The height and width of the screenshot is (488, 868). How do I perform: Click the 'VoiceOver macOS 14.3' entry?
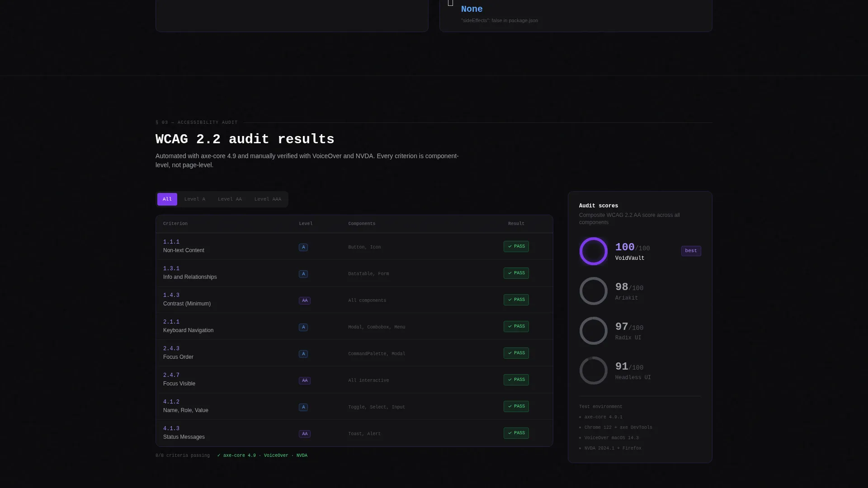pyautogui.click(x=612, y=438)
